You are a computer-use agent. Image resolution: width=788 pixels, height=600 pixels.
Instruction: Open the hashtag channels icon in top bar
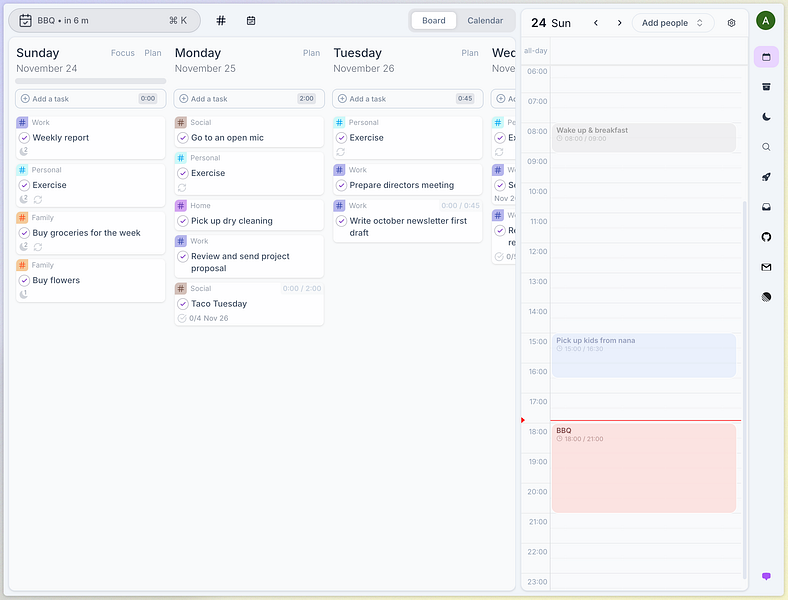point(221,21)
